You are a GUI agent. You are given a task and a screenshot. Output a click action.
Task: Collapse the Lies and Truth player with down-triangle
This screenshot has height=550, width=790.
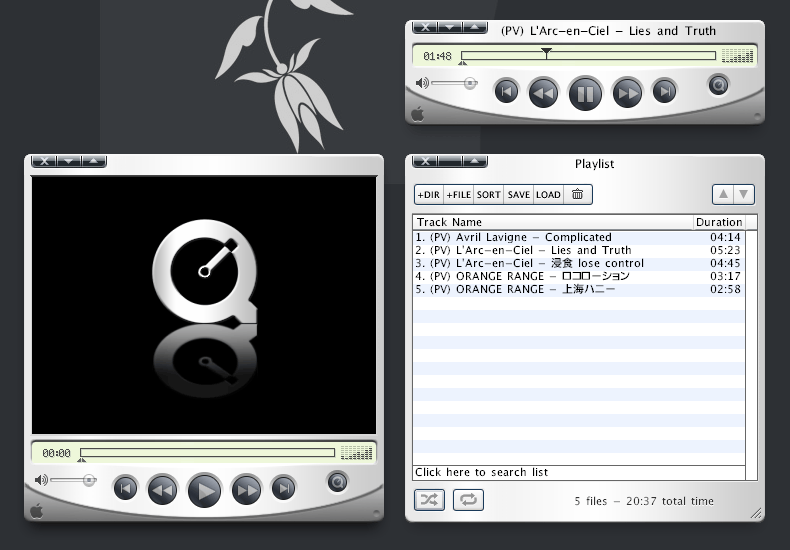pos(449,27)
